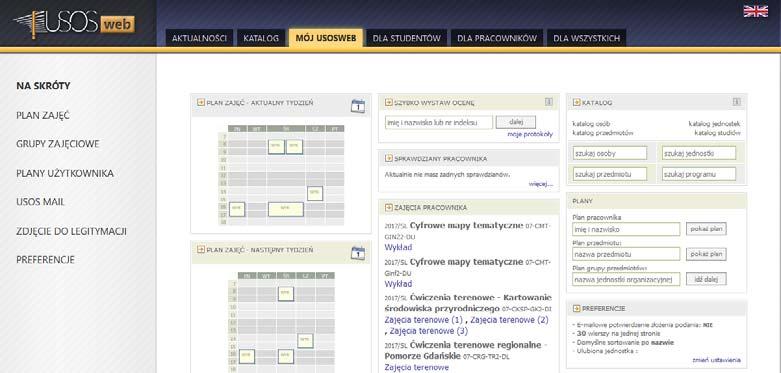
Task: Click the dalej button
Action: [516, 122]
